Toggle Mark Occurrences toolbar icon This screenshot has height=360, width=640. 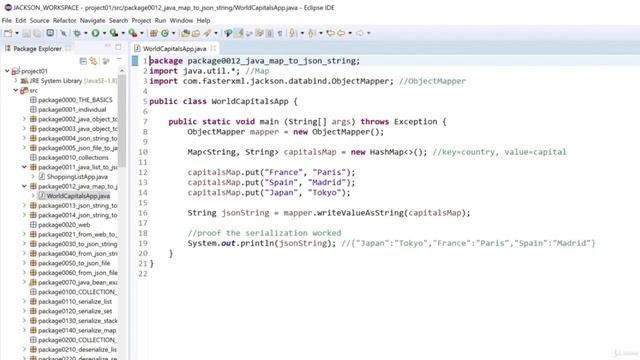240,33
